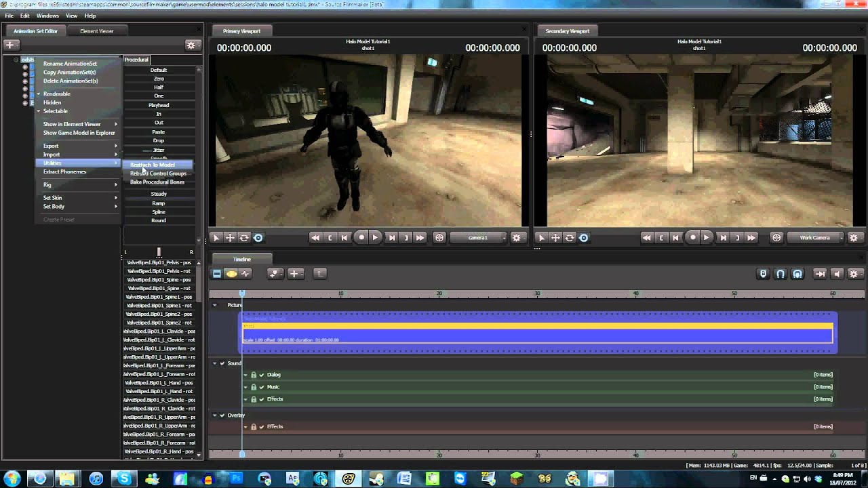Select ValveBiped.Bip01_Pelvis - pos control
Image resolution: width=868 pixels, height=488 pixels.
(x=159, y=262)
